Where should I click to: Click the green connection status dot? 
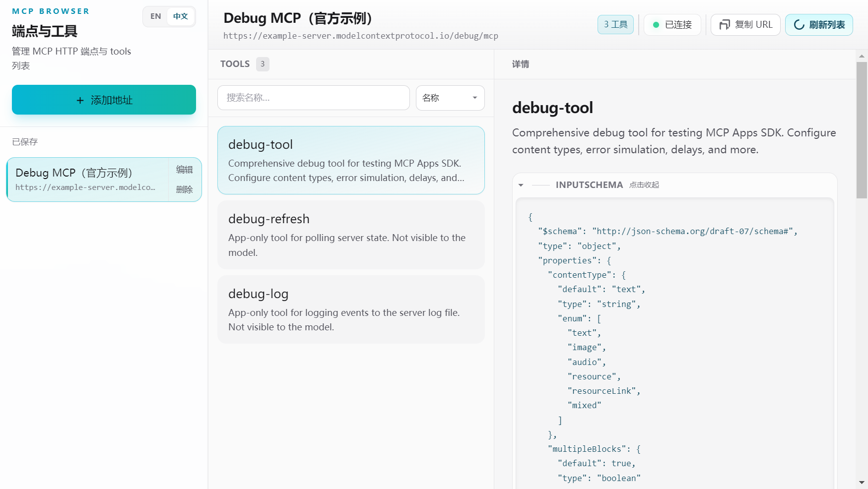coord(656,25)
